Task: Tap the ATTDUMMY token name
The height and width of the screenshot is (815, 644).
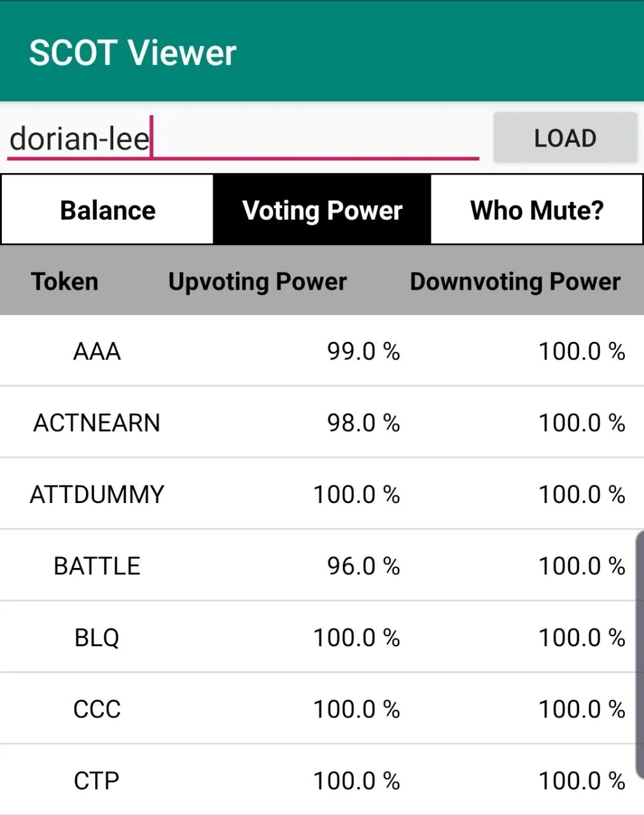Action: (x=97, y=494)
